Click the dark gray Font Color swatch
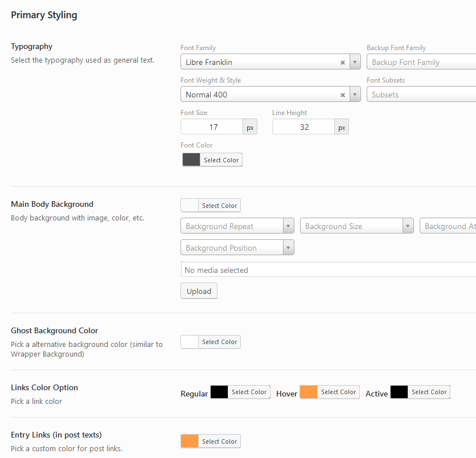Screen dimensions: 476x458 click(191, 160)
